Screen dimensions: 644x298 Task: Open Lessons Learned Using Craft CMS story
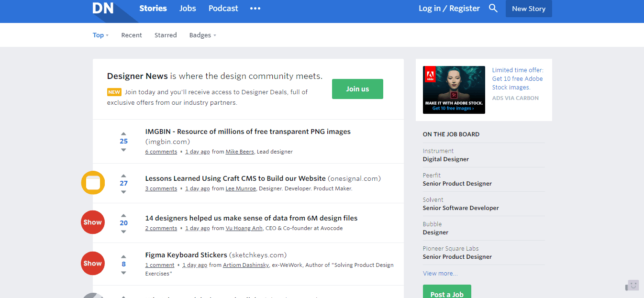click(x=235, y=178)
